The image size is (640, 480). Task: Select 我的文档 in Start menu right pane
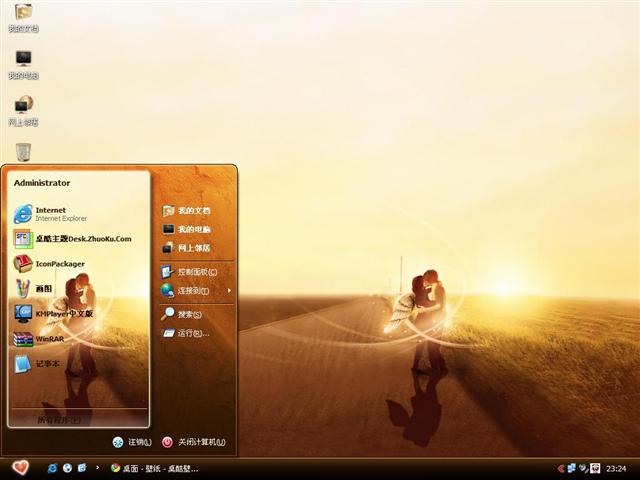193,211
